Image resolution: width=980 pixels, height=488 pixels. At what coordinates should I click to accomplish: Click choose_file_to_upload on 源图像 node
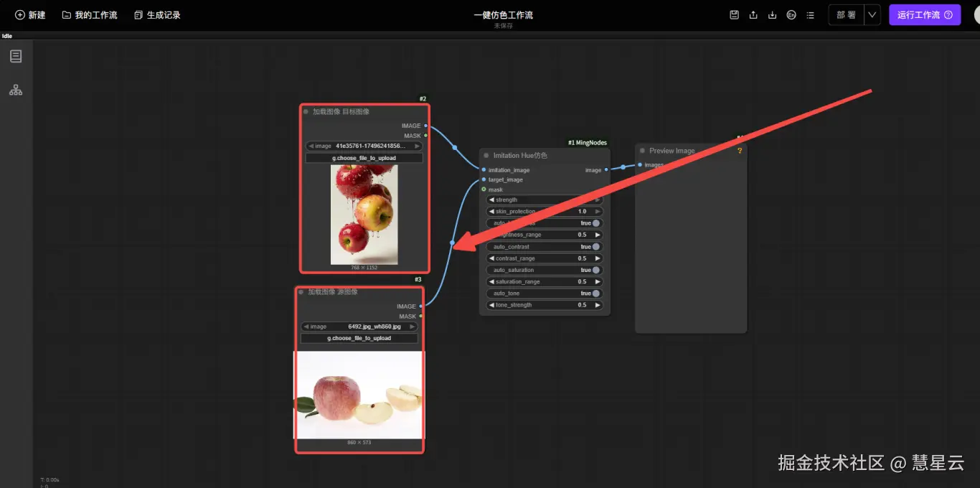[x=360, y=338]
